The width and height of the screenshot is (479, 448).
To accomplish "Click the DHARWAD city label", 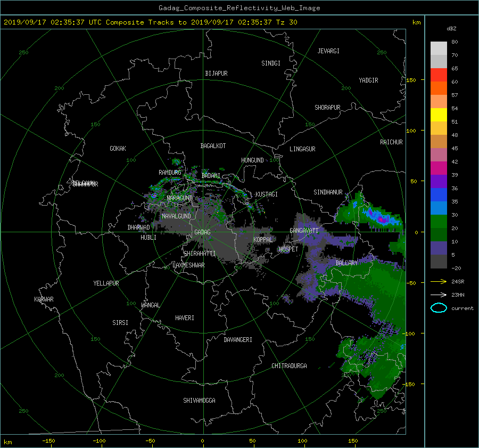I will tap(139, 227).
